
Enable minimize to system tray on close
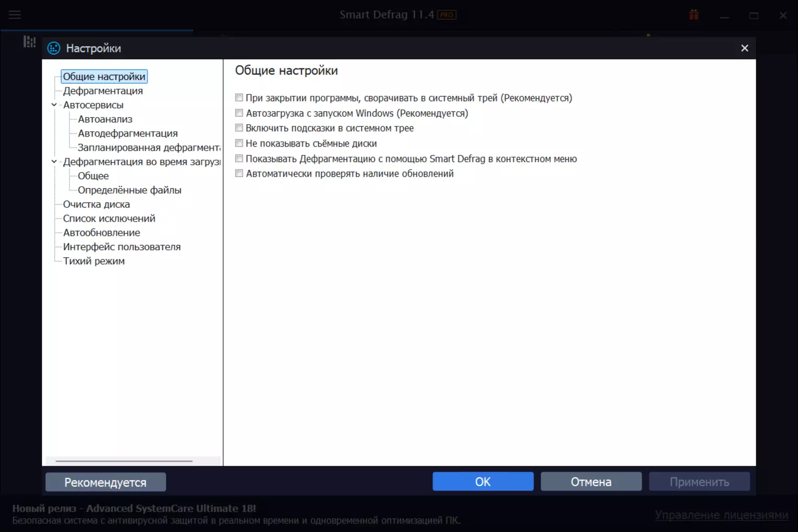239,98
